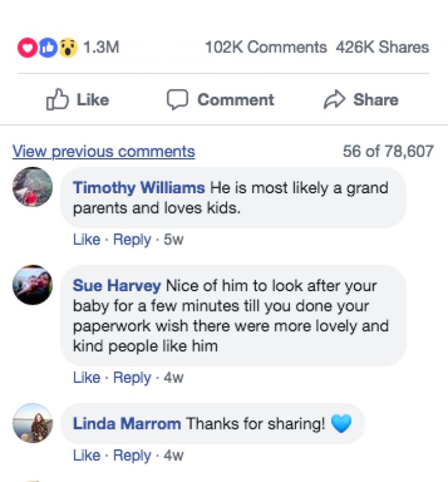448x482 pixels.
Task: Open Sue Harvey's profile picture
Action: coord(33,285)
